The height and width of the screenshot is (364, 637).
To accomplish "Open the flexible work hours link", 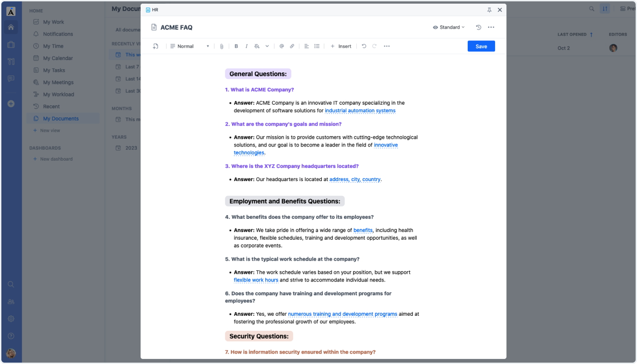I will [x=256, y=280].
